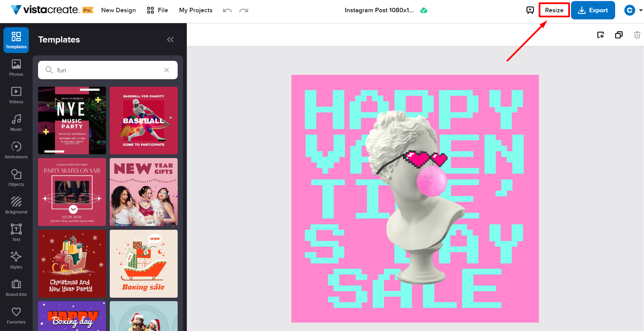Screen dimensions: 644x331
Task: Click the Resize button
Action: tap(554, 10)
